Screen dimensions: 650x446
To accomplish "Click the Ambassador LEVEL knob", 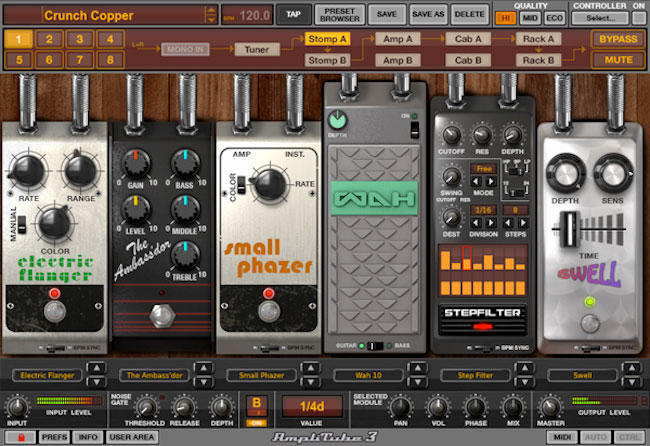I will [136, 209].
